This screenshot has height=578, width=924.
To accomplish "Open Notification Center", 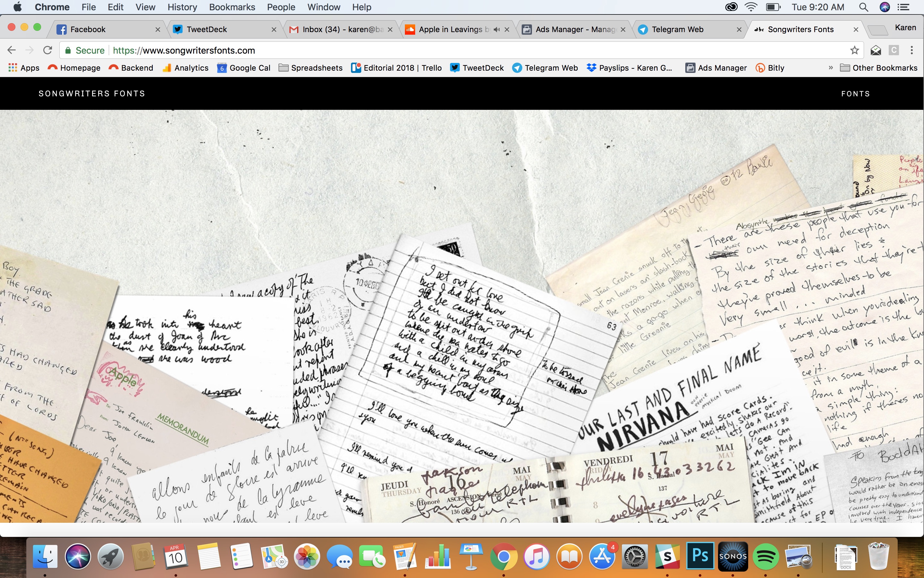I will [x=903, y=7].
